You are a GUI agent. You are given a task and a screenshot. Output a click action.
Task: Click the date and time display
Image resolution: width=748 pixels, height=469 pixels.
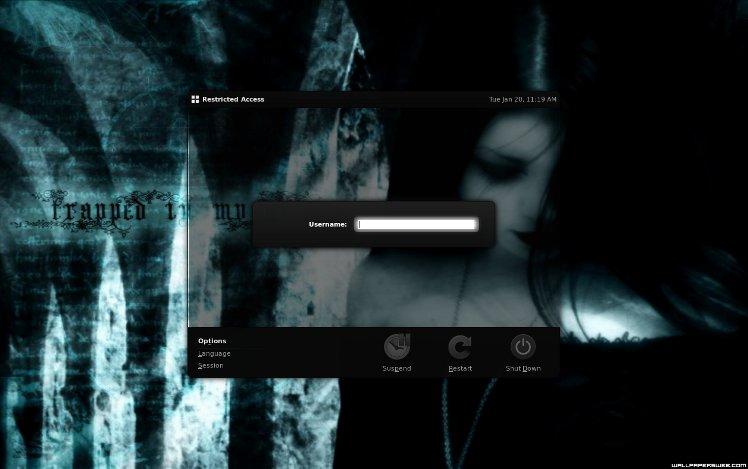(522, 99)
